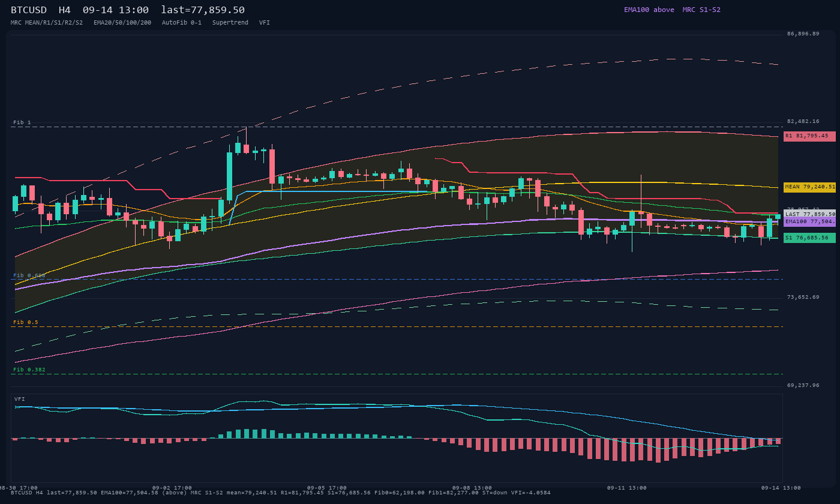This screenshot has width=840, height=504.
Task: Select the H4 timeframe label in the title
Action: [65, 10]
